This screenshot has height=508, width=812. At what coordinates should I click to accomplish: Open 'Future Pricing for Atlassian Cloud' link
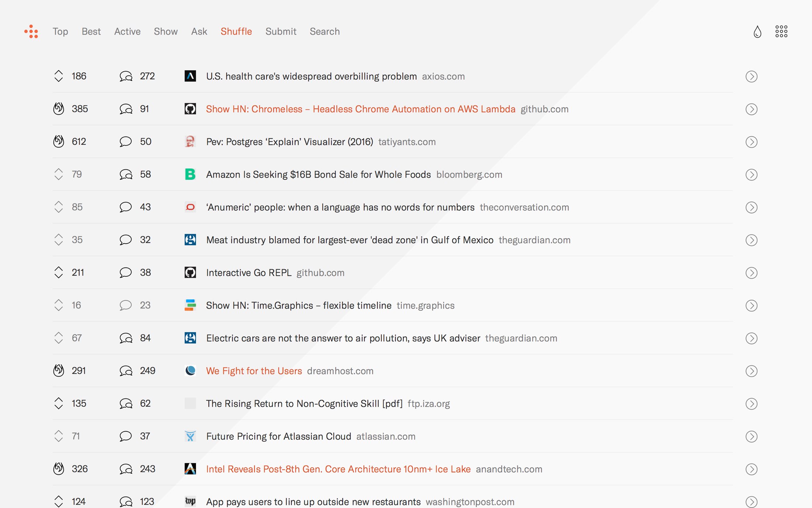point(278,436)
